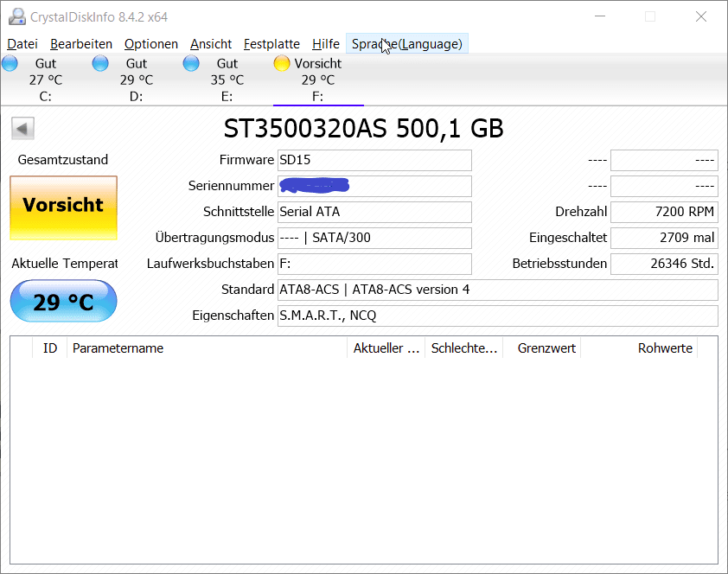728x574 pixels.
Task: Click the Parametername column header
Action: pos(207,348)
